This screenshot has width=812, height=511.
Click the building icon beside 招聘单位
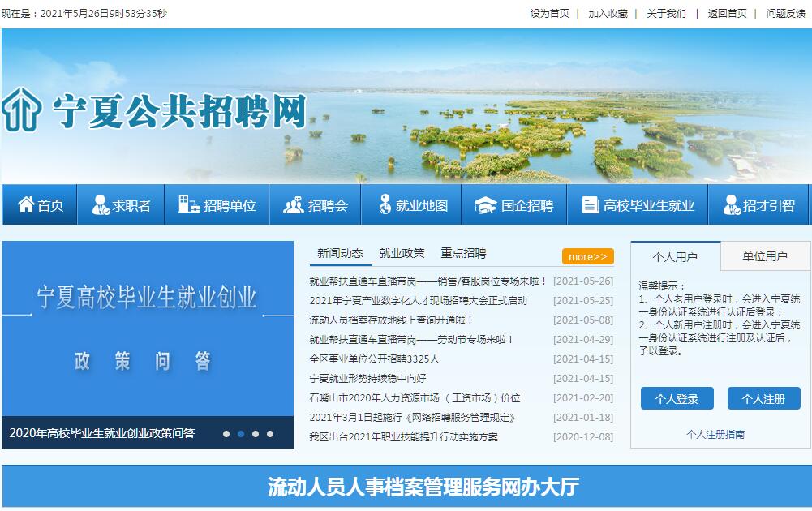click(189, 205)
